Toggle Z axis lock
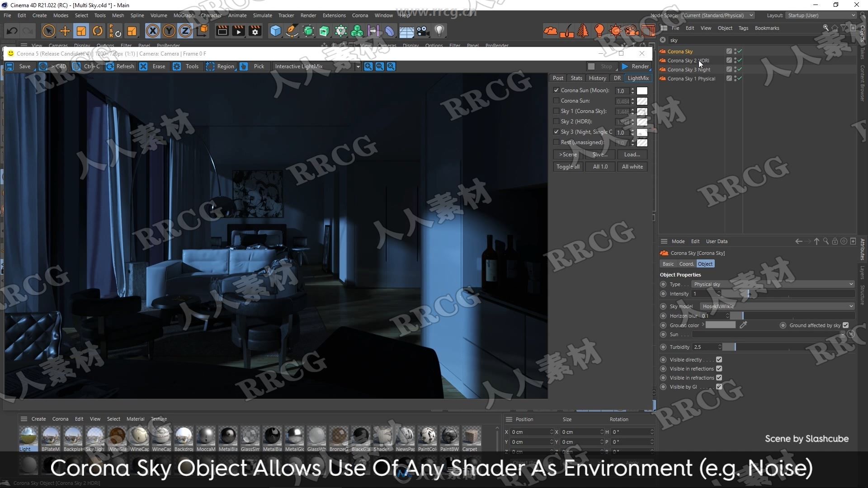 tap(185, 31)
